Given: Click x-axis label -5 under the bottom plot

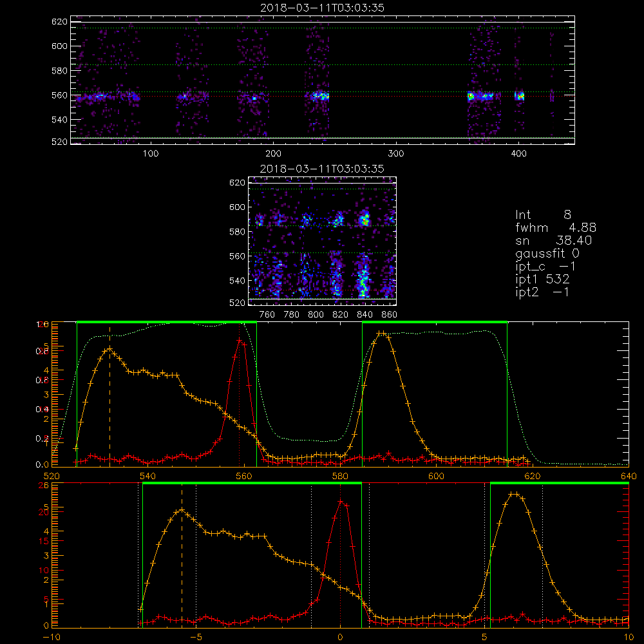Looking at the screenshot, I should click(x=196, y=638).
